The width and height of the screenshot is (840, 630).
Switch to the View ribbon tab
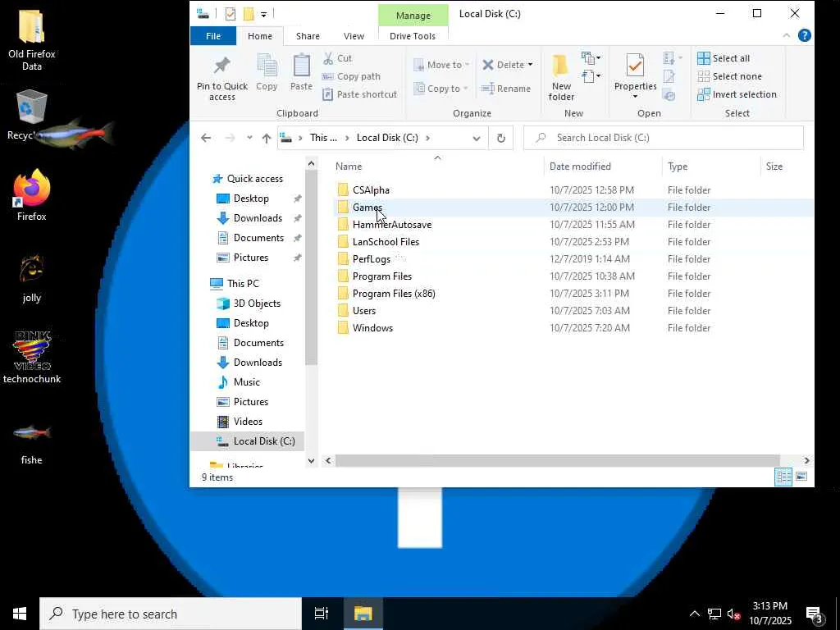[354, 36]
